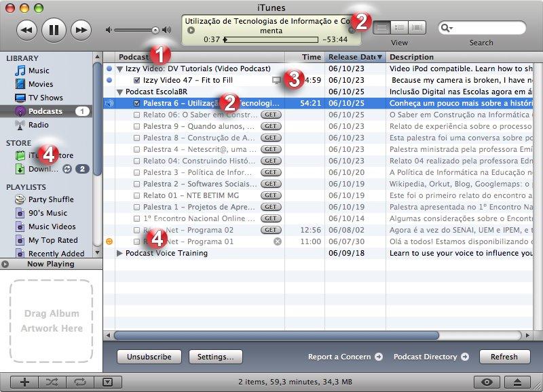Sort by Release Date column
This screenshot has height=392, width=543.
[355, 57]
